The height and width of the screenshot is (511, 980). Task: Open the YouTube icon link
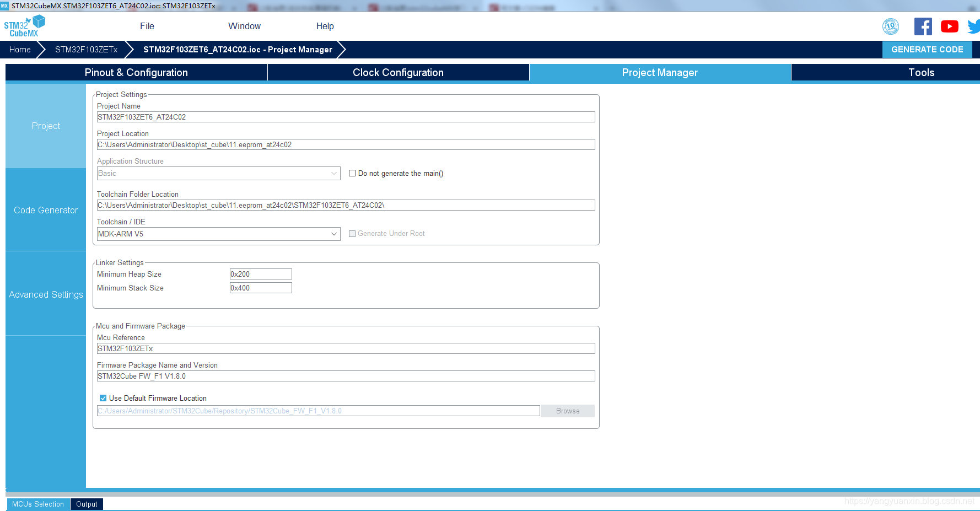click(950, 26)
